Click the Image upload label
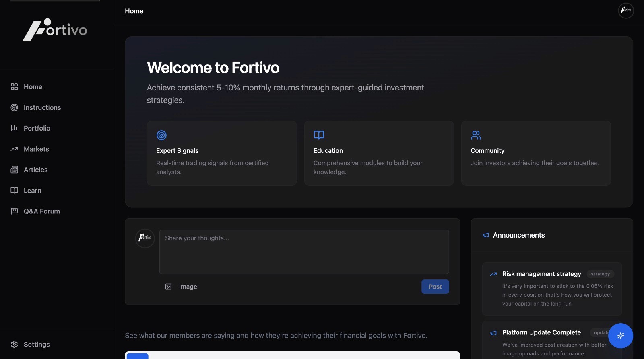 point(188,287)
